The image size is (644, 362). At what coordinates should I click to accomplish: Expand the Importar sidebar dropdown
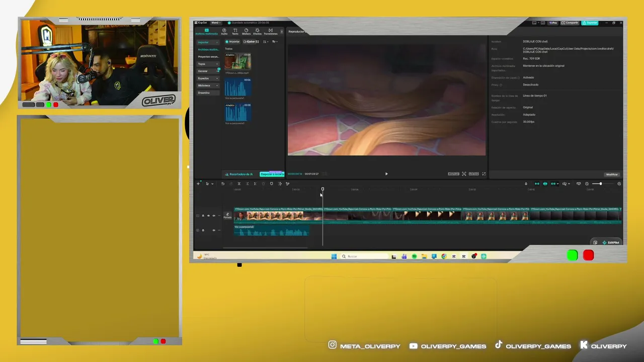tap(208, 42)
